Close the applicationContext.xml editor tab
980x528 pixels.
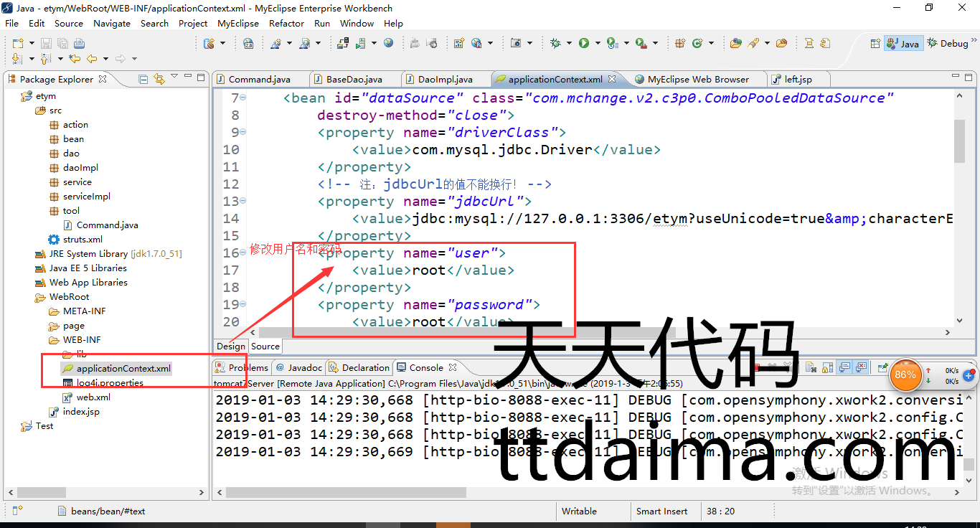tap(612, 79)
